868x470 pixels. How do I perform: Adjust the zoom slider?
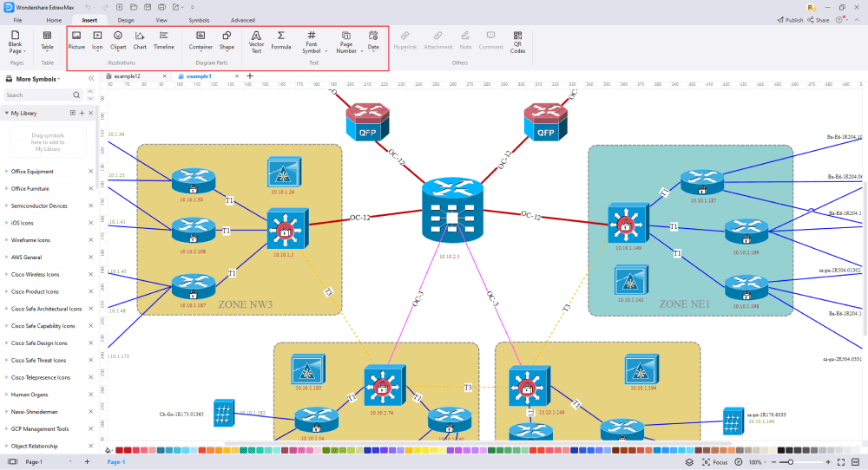791,462
